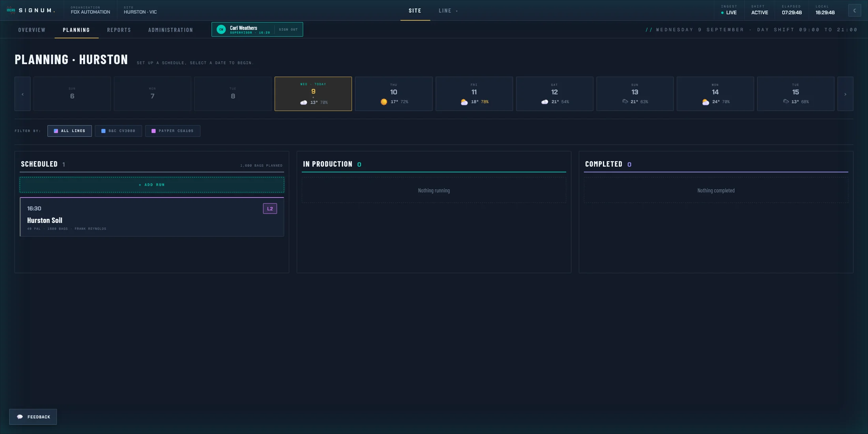This screenshot has width=868, height=434.
Task: Click the L2 line badge on Hurston Soil
Action: (x=270, y=209)
